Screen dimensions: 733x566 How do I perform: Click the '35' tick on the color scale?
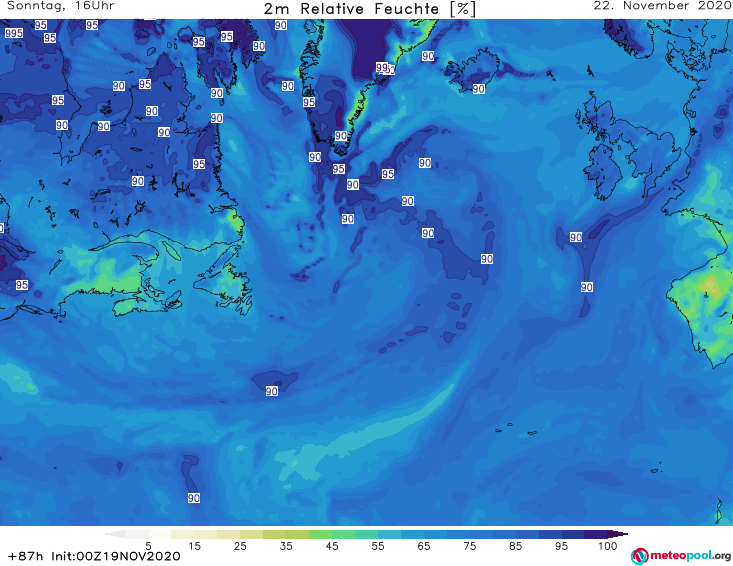point(286,546)
